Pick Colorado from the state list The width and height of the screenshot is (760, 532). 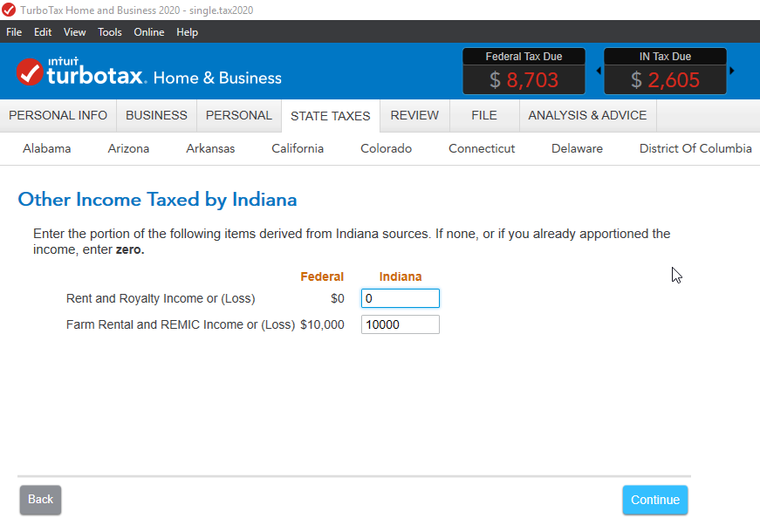[387, 148]
